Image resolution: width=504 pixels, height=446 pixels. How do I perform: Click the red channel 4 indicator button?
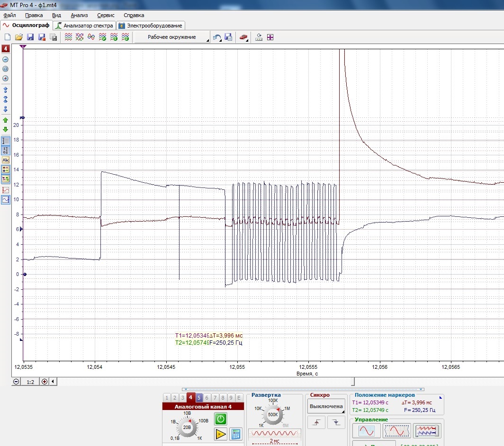[6, 49]
